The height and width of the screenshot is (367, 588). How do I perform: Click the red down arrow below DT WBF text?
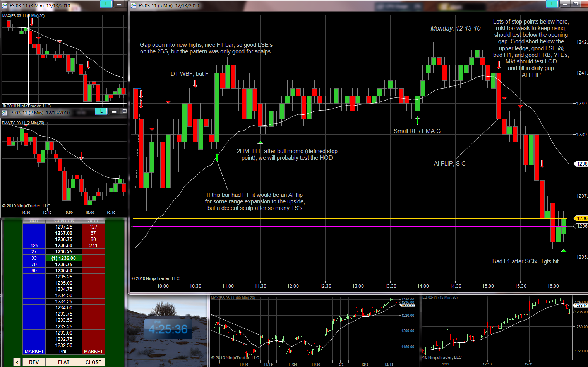[195, 84]
